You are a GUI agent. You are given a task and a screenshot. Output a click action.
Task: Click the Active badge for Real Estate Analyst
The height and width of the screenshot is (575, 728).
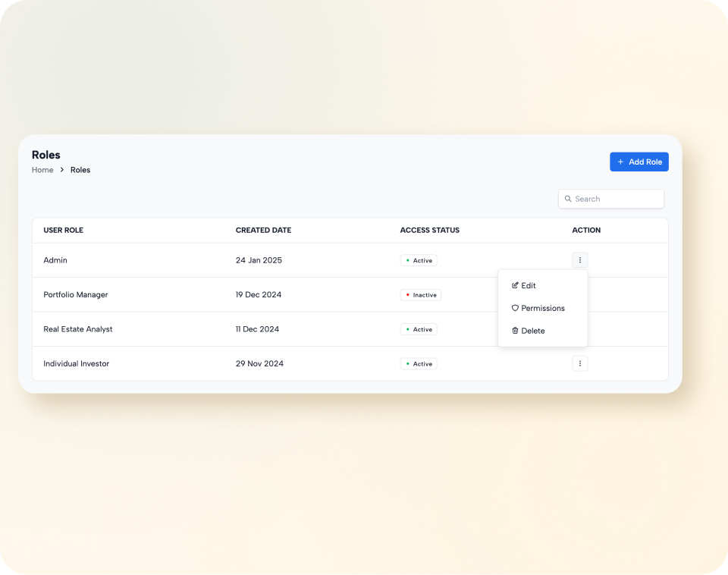(x=419, y=330)
